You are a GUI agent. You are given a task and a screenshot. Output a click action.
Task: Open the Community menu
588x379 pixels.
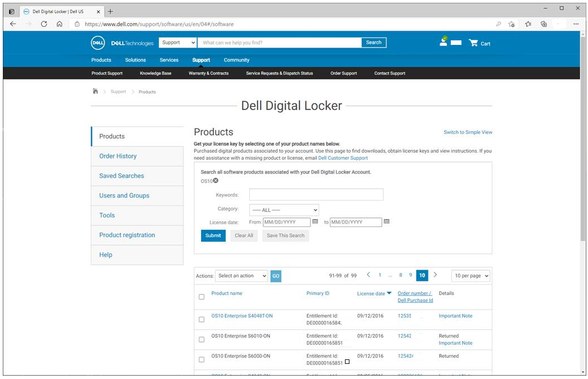pyautogui.click(x=237, y=60)
